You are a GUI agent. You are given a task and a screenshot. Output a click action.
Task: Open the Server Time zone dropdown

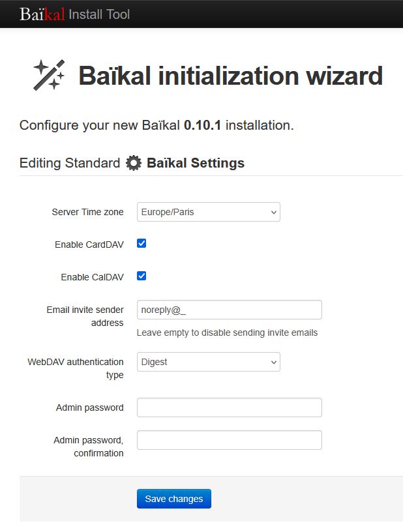208,212
